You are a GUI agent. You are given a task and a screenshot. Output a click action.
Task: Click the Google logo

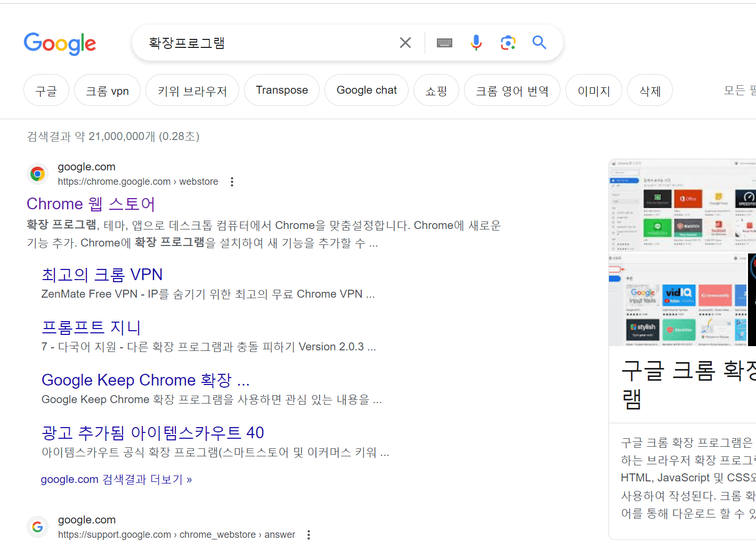coord(60,43)
